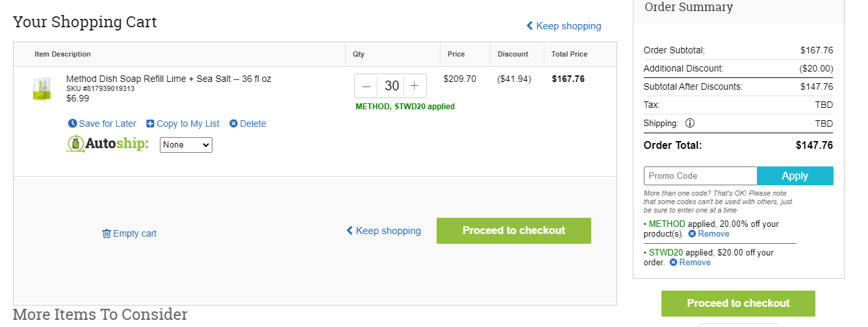Click the Save for Later clock icon

point(72,124)
